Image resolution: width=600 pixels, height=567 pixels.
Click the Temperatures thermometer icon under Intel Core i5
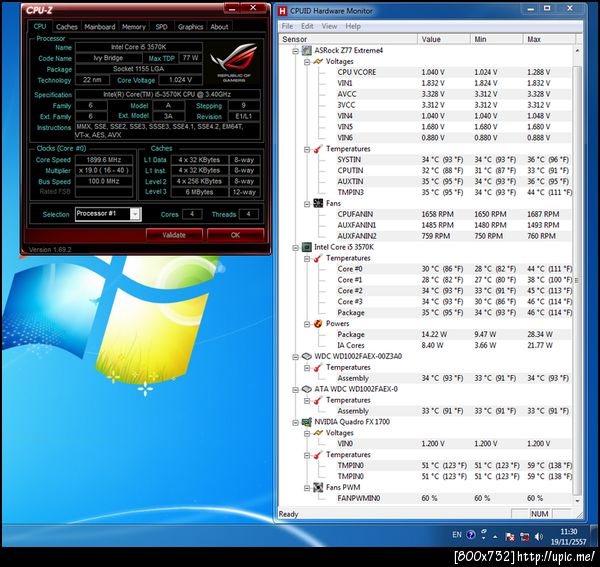[x=318, y=258]
